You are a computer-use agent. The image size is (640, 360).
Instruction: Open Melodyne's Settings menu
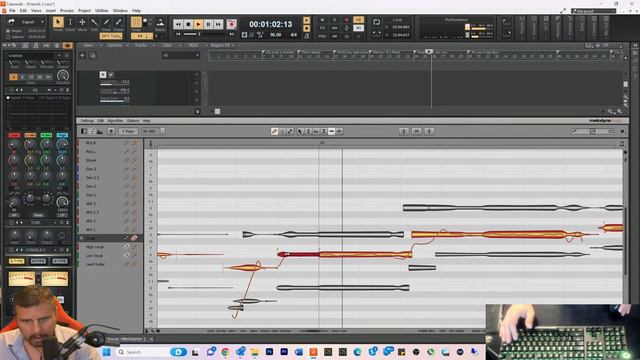point(87,121)
